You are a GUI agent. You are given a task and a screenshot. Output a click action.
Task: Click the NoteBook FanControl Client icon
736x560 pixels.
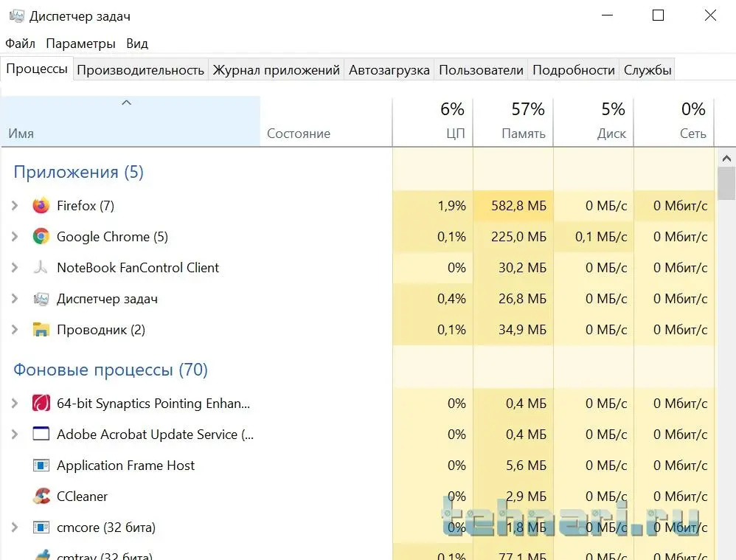coord(41,268)
